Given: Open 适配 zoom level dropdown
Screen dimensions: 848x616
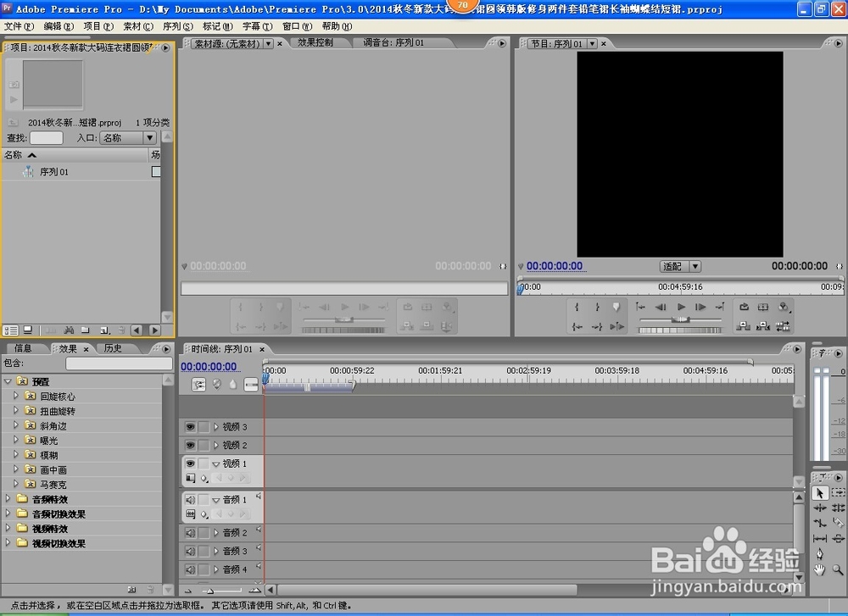Looking at the screenshot, I should tap(680, 266).
